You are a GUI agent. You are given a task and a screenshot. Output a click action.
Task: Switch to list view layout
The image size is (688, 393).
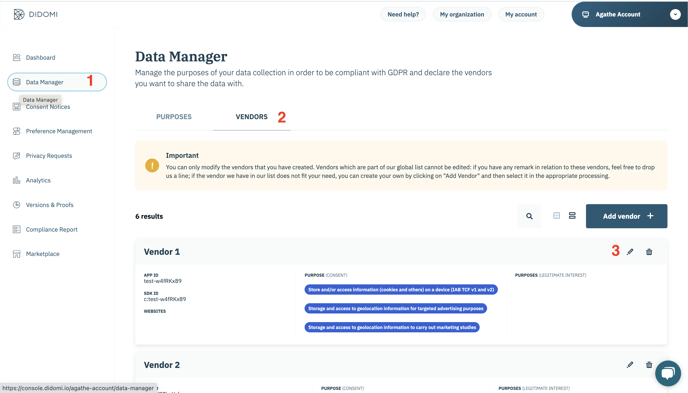click(x=572, y=216)
